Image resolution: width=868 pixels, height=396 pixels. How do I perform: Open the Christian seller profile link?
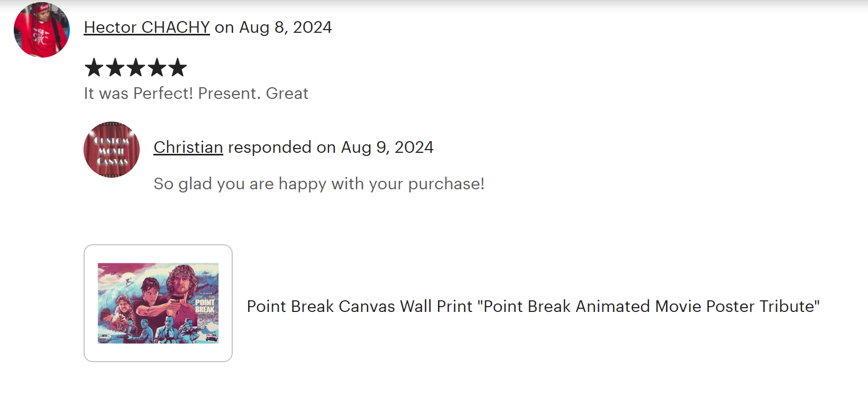pos(188,147)
